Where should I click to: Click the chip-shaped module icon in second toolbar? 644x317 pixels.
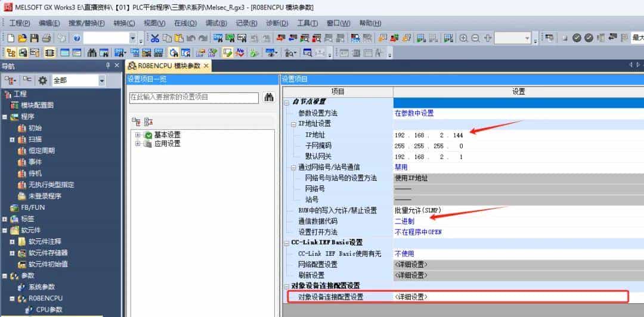click(x=49, y=52)
